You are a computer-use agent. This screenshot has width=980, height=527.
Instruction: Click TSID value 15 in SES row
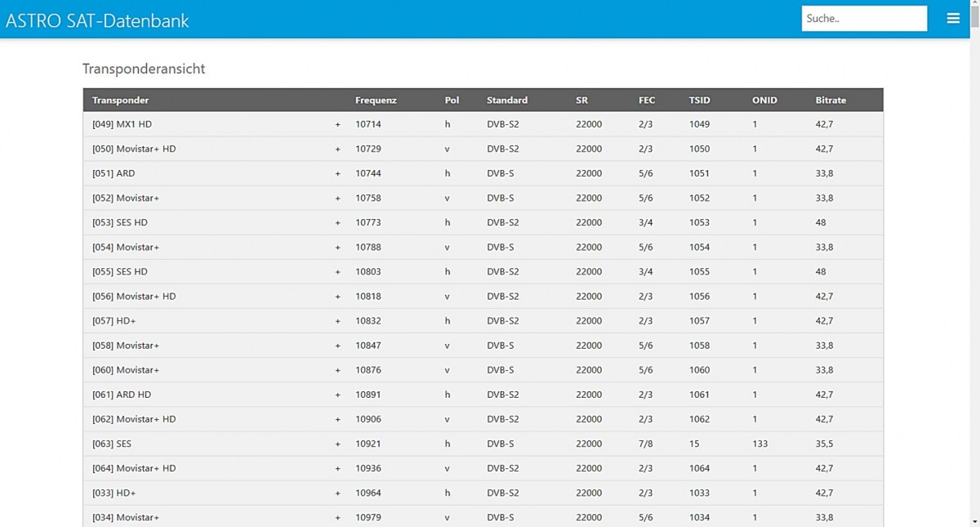(694, 444)
